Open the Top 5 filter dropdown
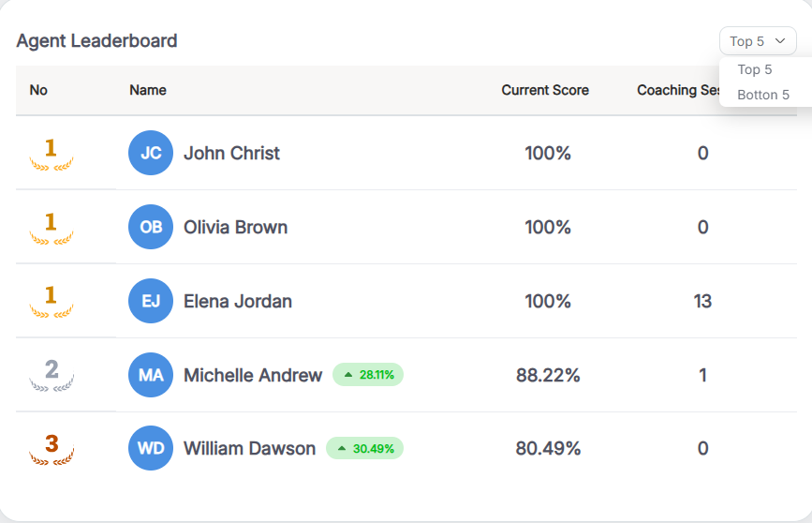This screenshot has height=523, width=812. click(758, 41)
